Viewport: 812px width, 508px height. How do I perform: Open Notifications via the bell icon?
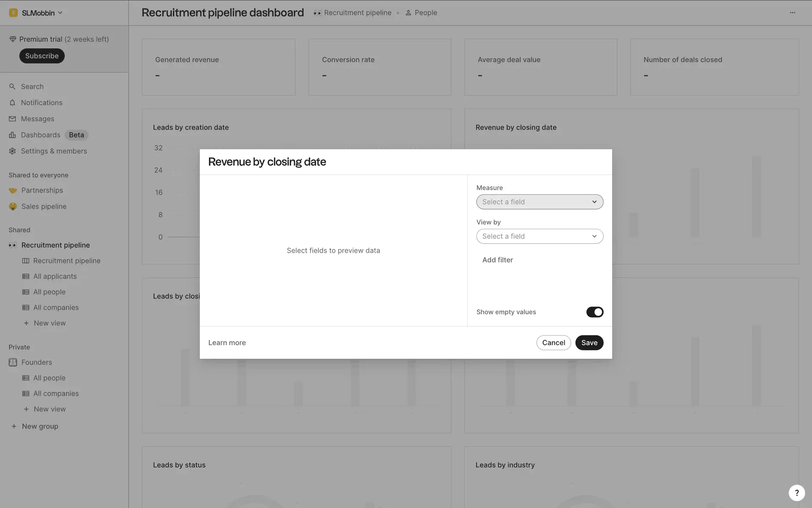coord(12,103)
